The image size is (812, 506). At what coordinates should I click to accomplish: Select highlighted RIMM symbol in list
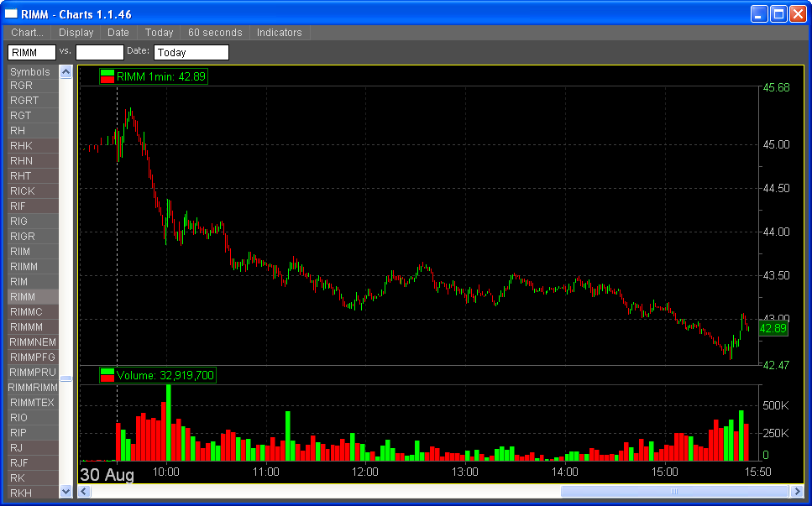33,296
